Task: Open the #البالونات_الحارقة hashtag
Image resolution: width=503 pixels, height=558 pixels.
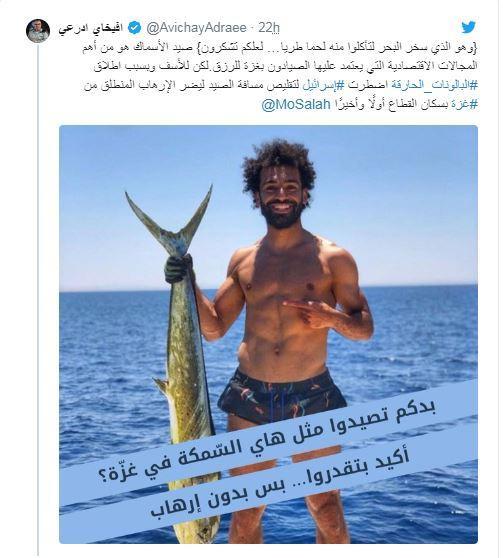Action: point(434,86)
